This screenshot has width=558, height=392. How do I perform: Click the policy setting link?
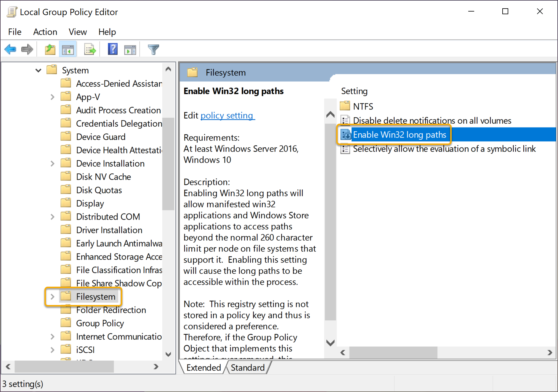click(x=227, y=115)
